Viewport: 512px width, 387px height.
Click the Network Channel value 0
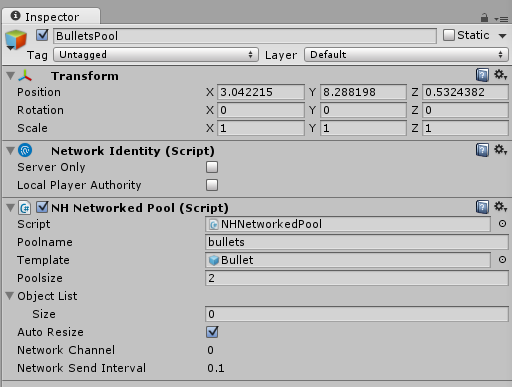[x=210, y=350]
